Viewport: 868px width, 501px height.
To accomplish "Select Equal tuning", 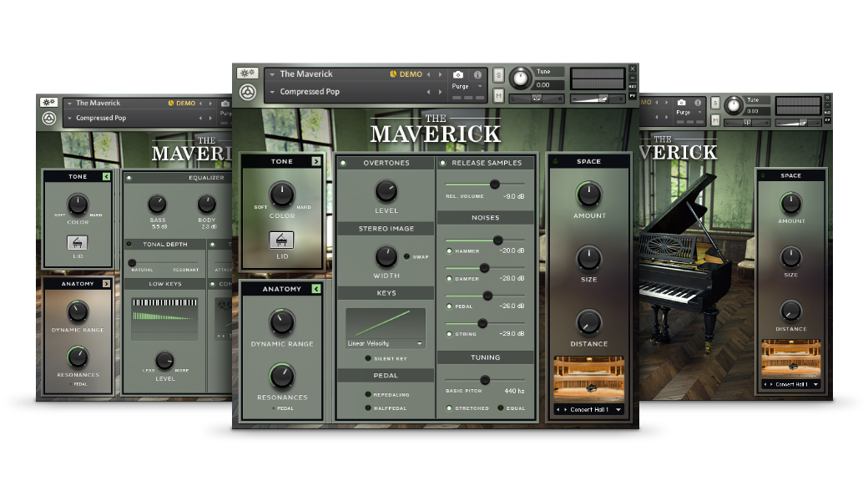I will 501,408.
